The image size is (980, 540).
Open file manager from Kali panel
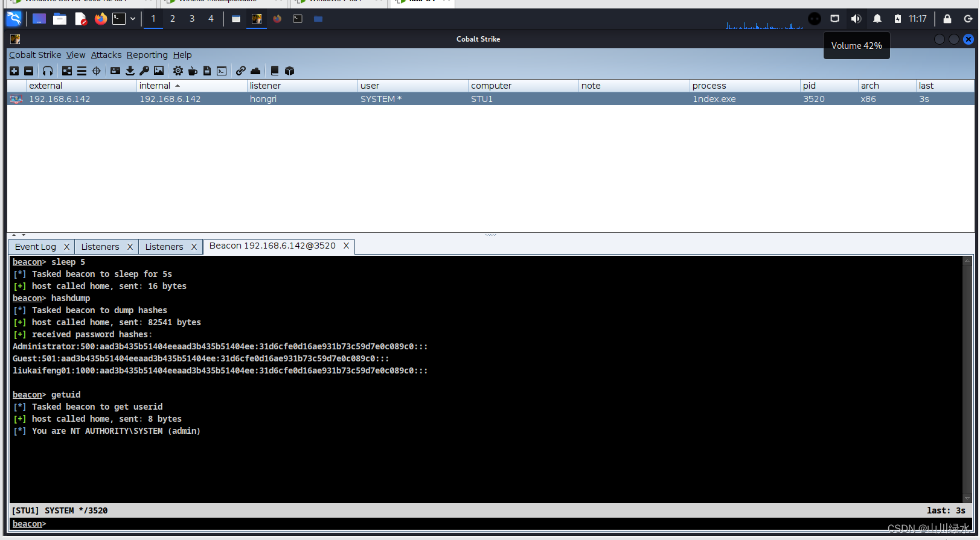click(x=60, y=19)
